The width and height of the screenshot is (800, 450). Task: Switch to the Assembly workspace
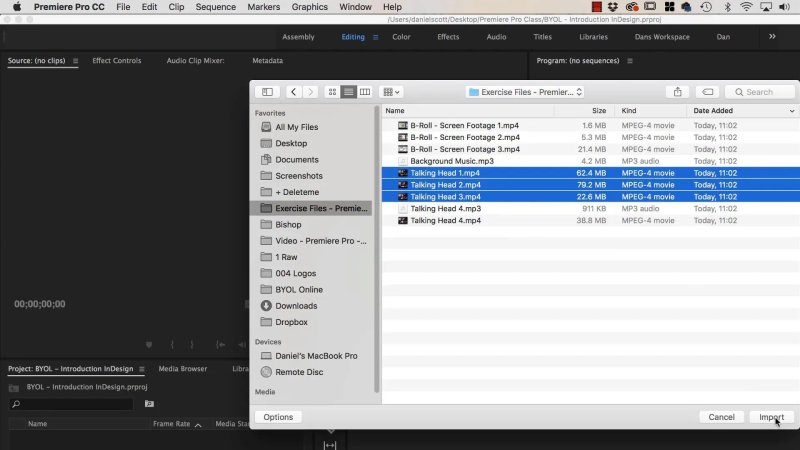coord(298,37)
